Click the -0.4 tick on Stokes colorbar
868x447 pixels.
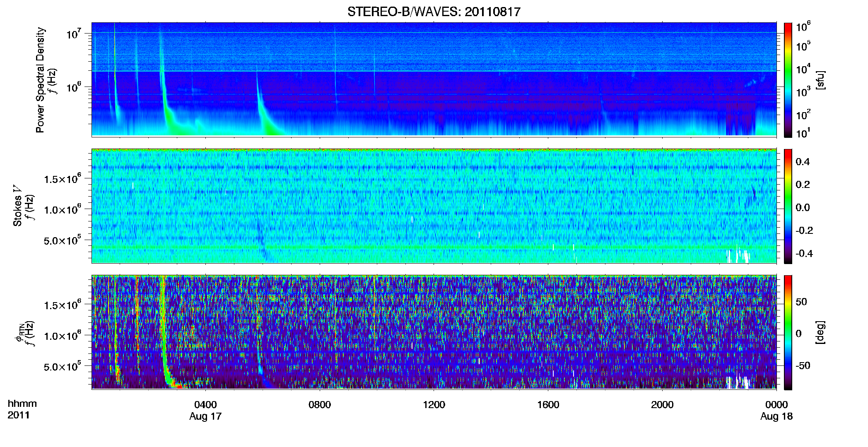(x=804, y=253)
